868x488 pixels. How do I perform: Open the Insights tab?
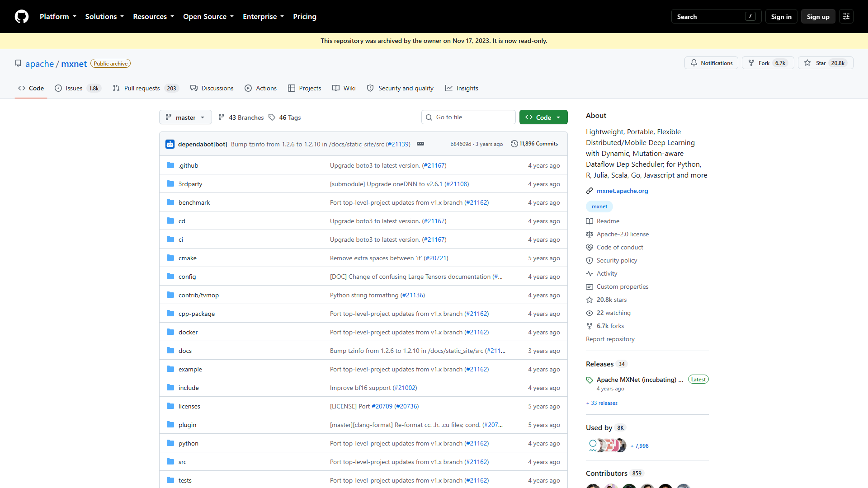pos(462,89)
